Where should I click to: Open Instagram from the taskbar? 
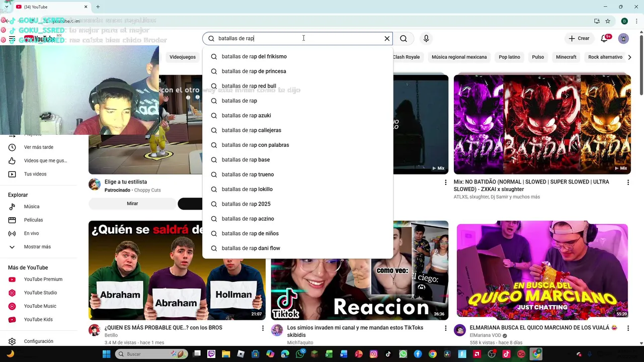click(373, 354)
